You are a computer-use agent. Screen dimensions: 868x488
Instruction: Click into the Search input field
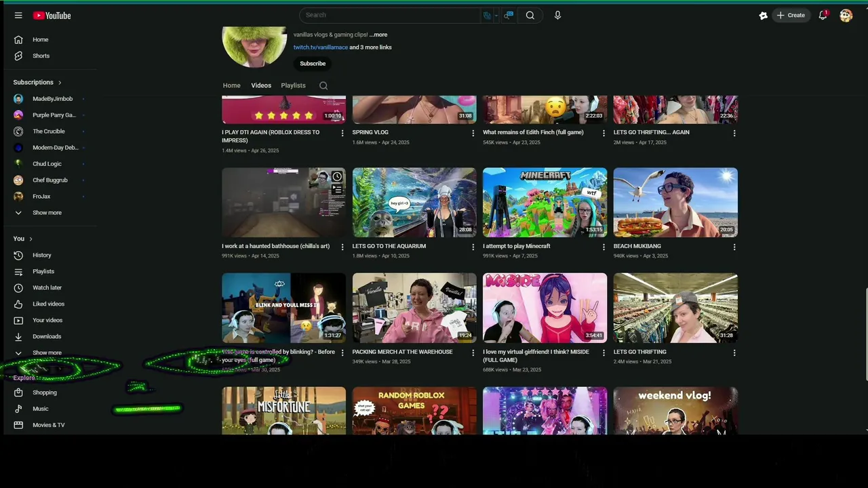click(x=390, y=15)
